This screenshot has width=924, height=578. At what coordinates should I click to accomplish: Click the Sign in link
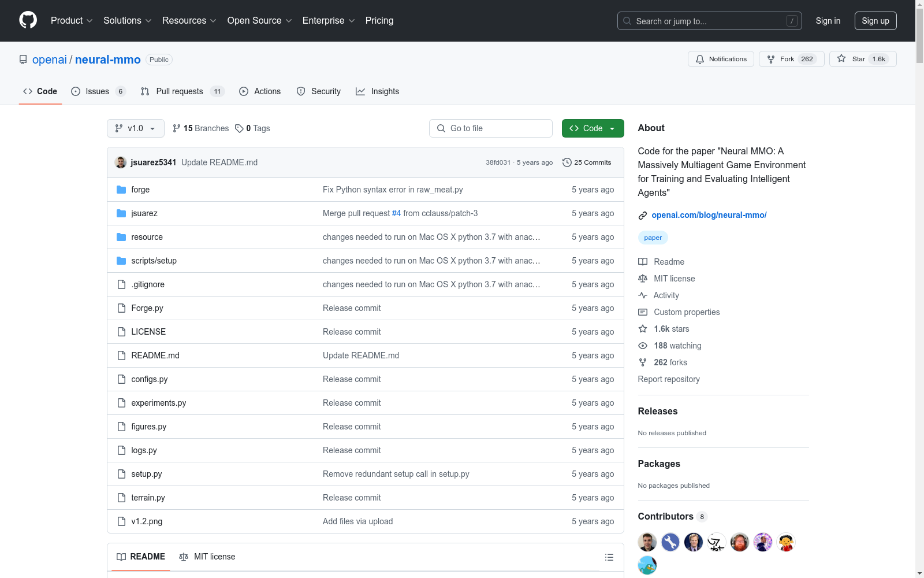[x=828, y=21]
